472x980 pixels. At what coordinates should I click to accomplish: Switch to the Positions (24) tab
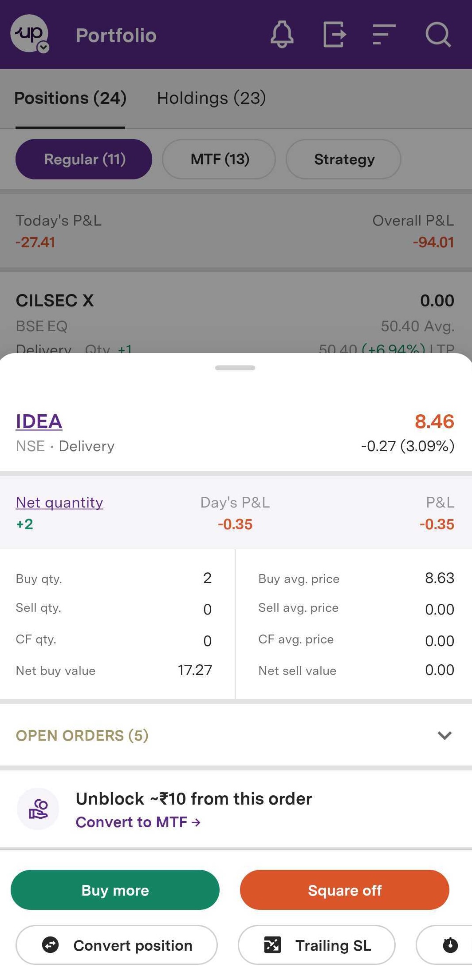[70, 98]
